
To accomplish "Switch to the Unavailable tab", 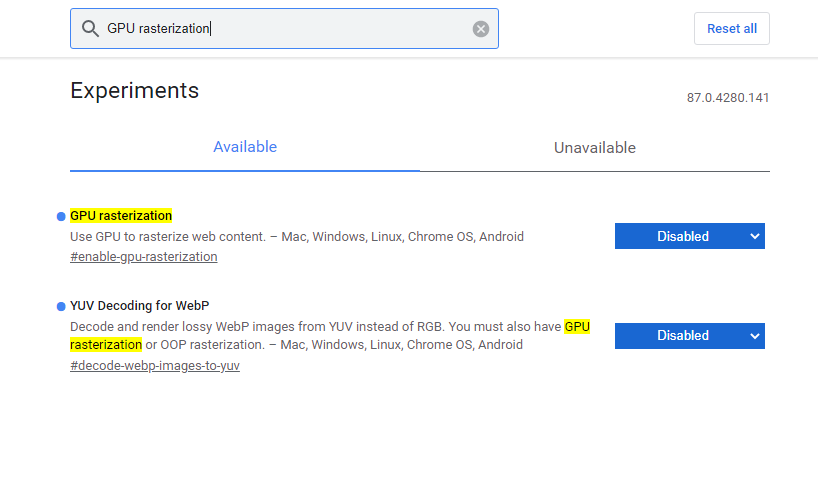I will (x=595, y=148).
